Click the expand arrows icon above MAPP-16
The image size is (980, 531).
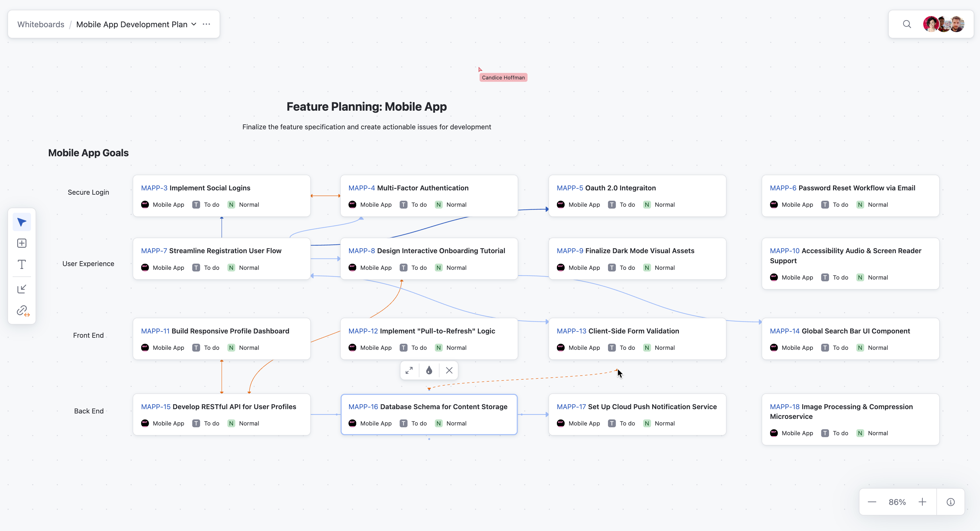pyautogui.click(x=409, y=370)
